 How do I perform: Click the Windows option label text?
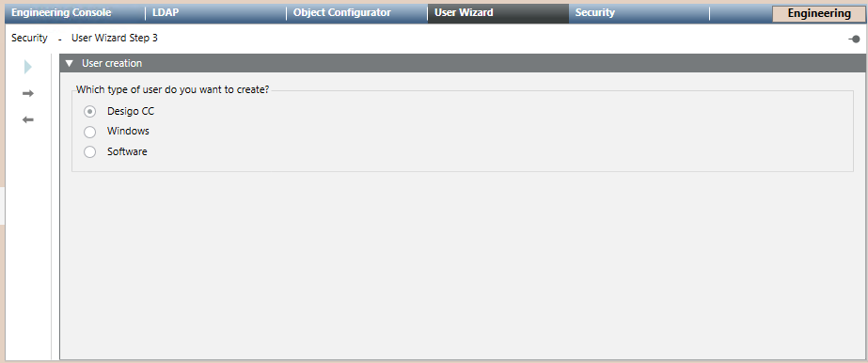pyautogui.click(x=129, y=131)
